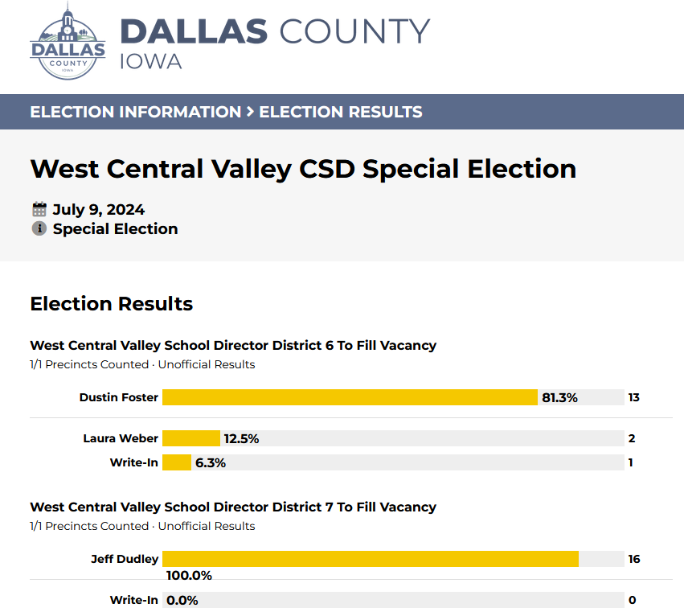Viewport: 684px width, 616px height.
Task: Click Dustin Foster's vote count of 13
Action: click(x=634, y=397)
